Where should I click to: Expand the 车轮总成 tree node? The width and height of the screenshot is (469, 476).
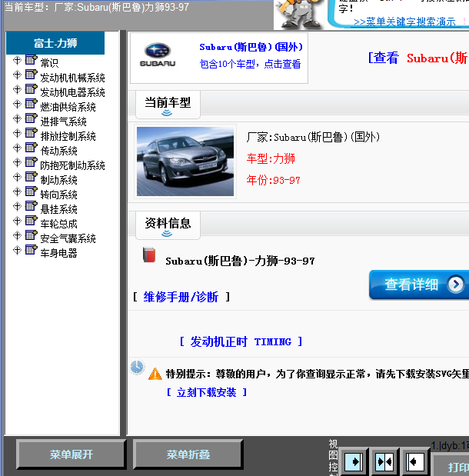[x=17, y=221]
